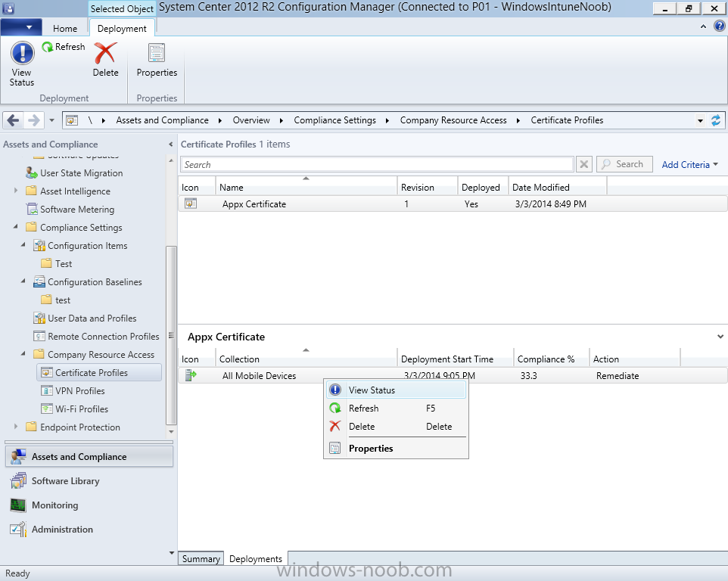The height and width of the screenshot is (581, 728).
Task: Click Appx Certificate row icon
Action: pos(191,204)
